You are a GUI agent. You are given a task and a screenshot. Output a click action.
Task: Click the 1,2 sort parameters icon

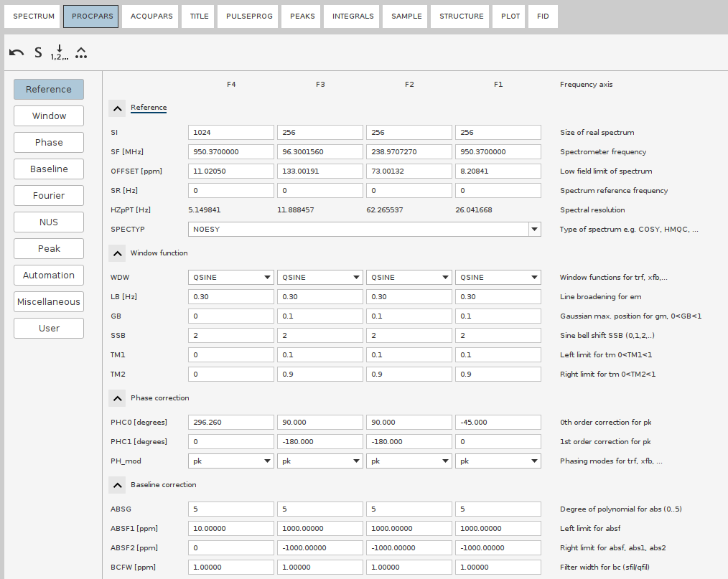pyautogui.click(x=58, y=52)
